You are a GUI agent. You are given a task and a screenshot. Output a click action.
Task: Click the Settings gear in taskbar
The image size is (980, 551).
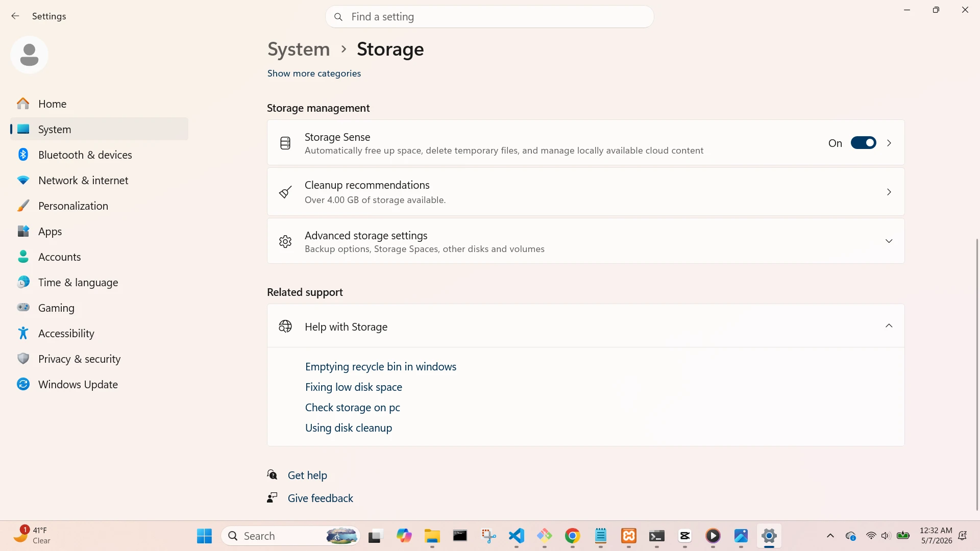click(x=769, y=536)
